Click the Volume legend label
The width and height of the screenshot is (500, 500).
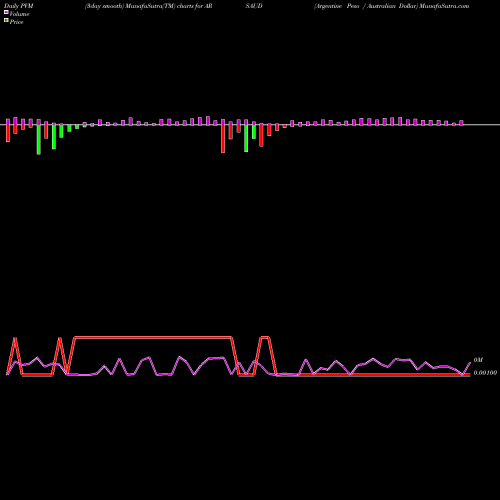(x=19, y=14)
